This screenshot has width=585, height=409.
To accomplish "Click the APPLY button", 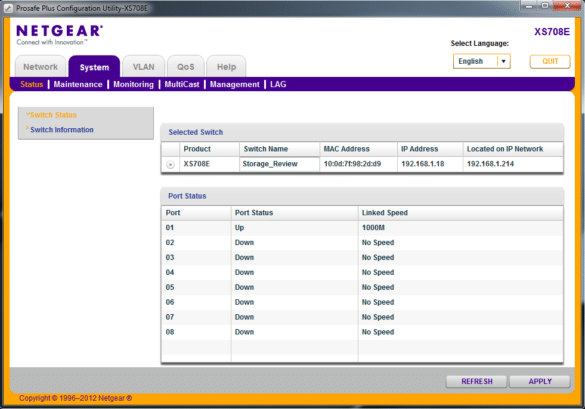I will 540,381.
